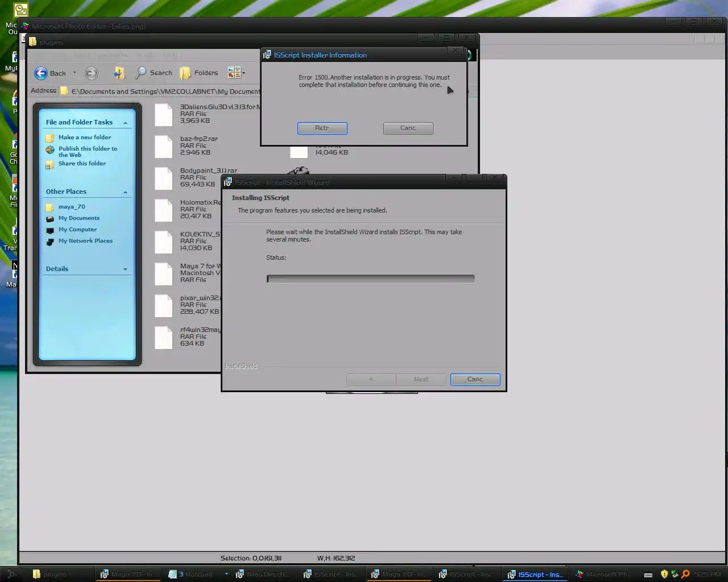This screenshot has width=728, height=582.
Task: Collapse the Other Places section
Action: coord(125,192)
